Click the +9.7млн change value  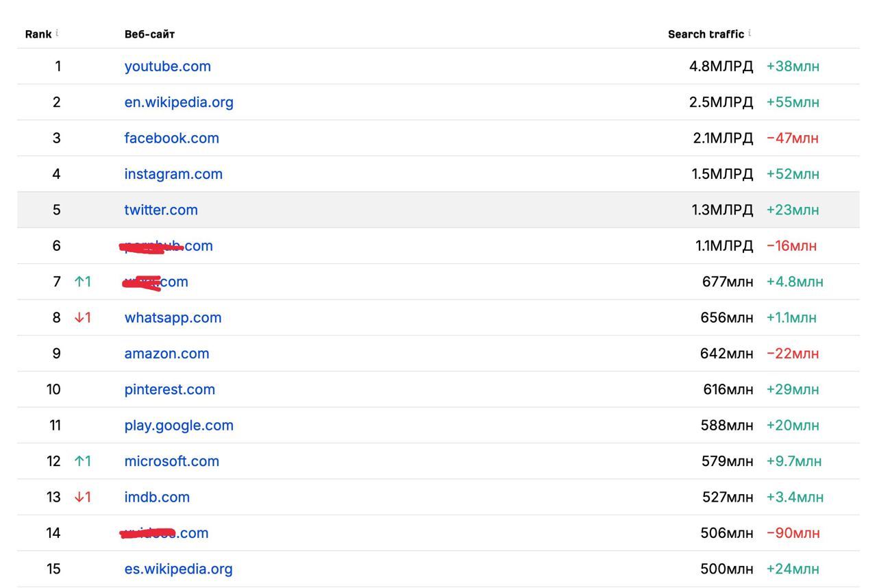point(794,461)
